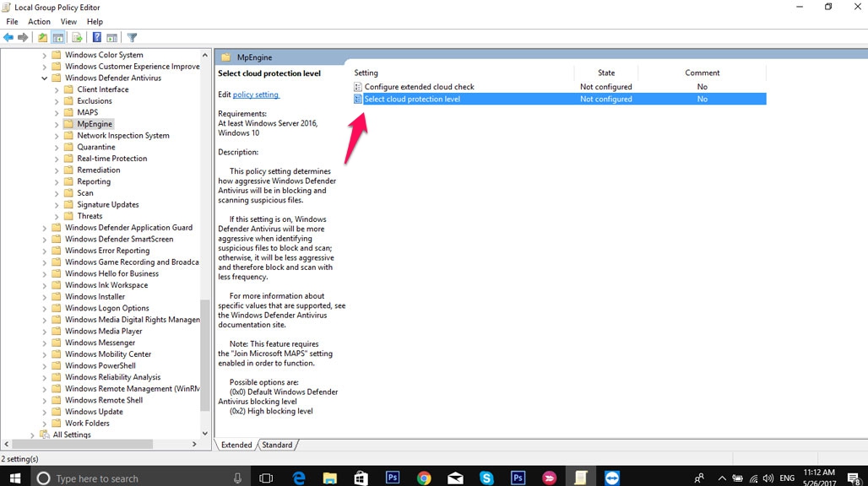Screen dimensions: 868x486
Task: Go back using the blue back arrow
Action: (x=8, y=38)
